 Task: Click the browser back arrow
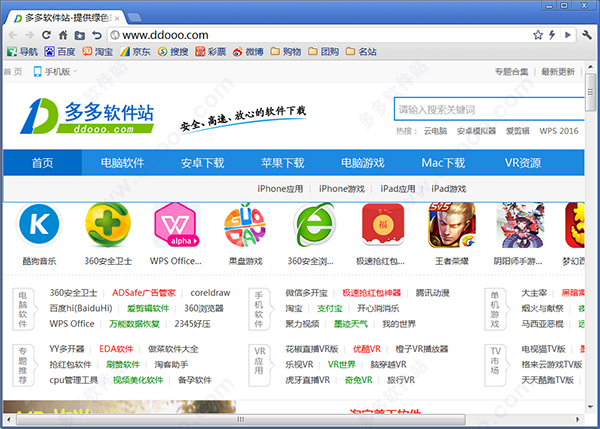(x=13, y=35)
